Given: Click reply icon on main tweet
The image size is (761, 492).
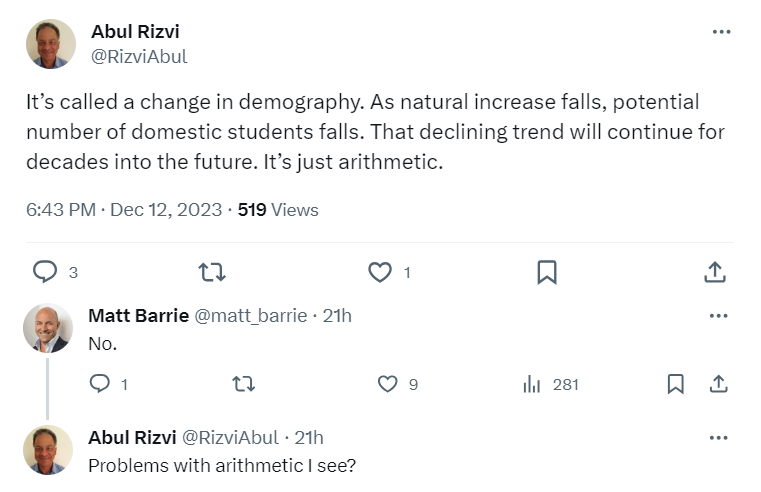Looking at the screenshot, I should point(45,271).
